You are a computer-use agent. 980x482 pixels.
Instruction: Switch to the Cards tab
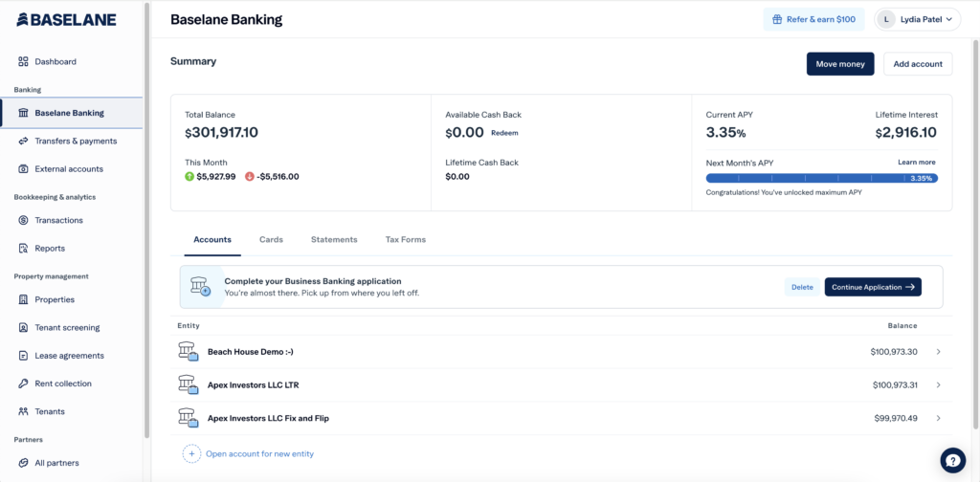[x=271, y=240]
